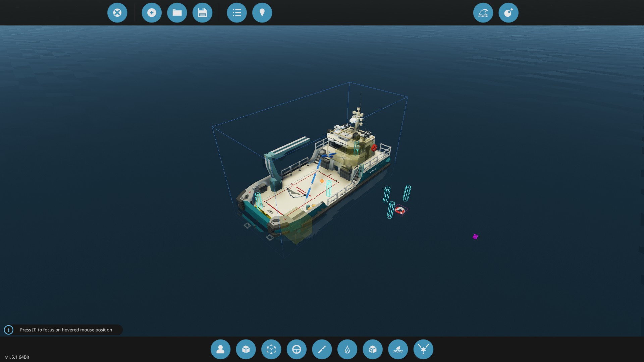Select the magic wand icon
644x362 pixels.
[322, 349]
